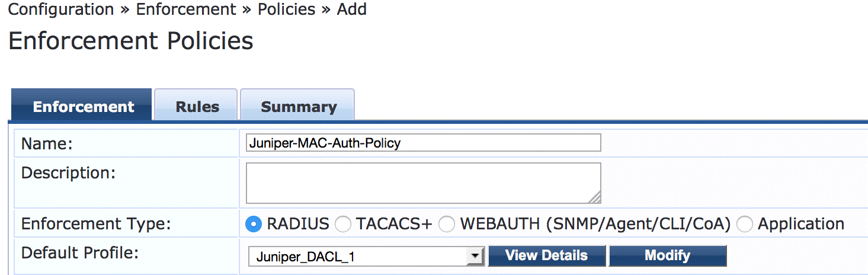Click the Default Profile field label
868x275 pixels.
[80, 253]
